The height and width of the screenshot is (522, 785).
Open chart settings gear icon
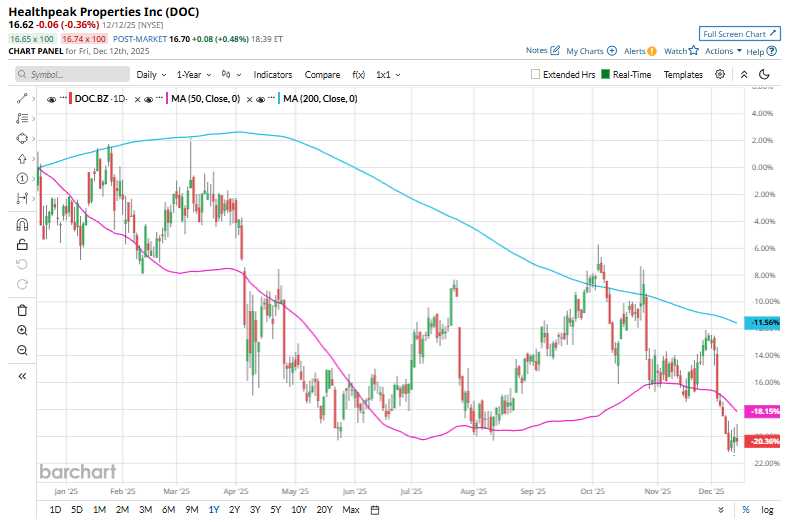tap(720, 74)
